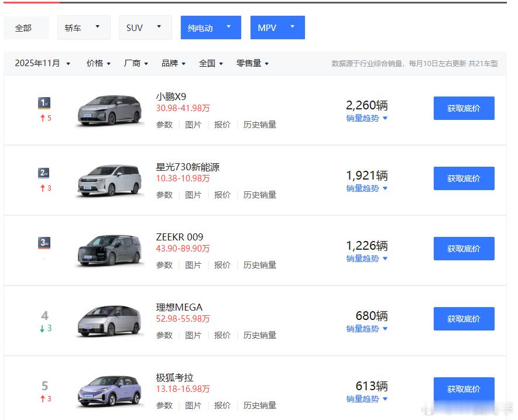View 图片 for 星光730新能源
518x420 pixels.
click(x=193, y=195)
